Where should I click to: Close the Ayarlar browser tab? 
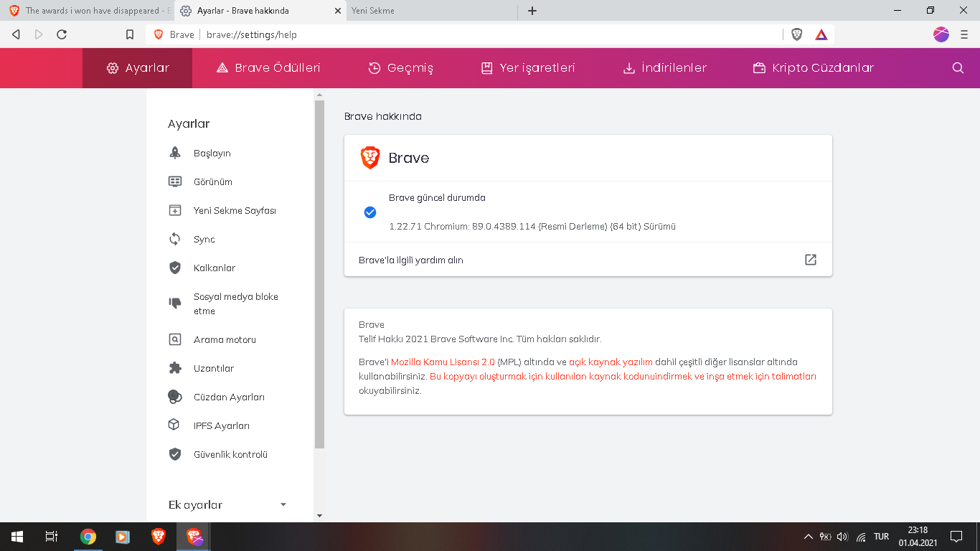pos(338,11)
